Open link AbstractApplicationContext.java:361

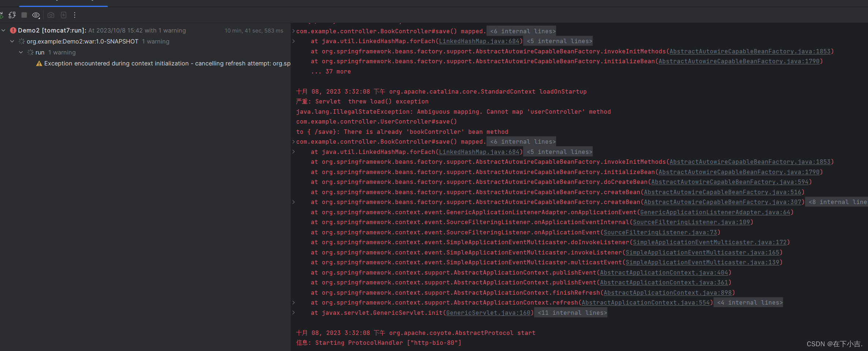[664, 282]
